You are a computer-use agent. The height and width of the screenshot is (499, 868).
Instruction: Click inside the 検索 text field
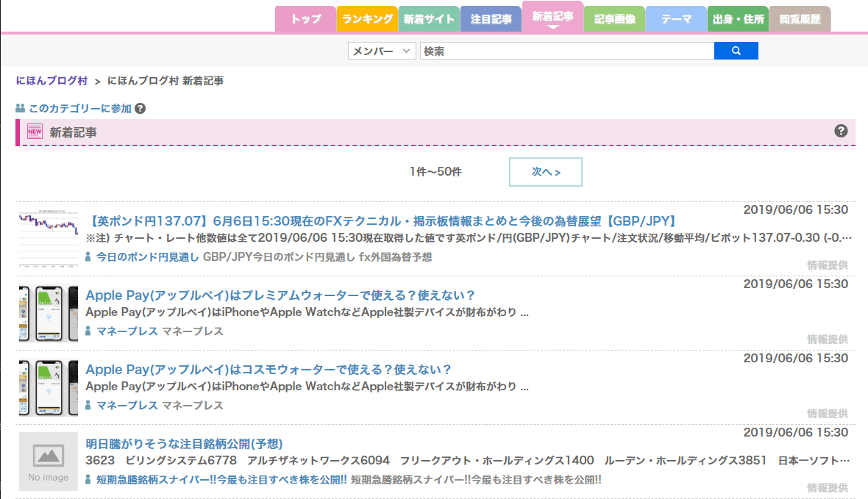pos(566,51)
